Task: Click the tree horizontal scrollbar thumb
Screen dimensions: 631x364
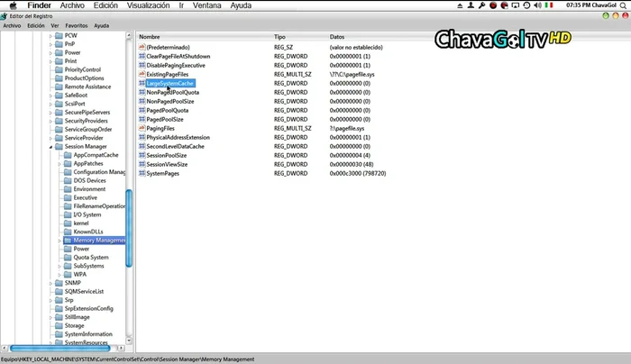Action: (x=60, y=348)
